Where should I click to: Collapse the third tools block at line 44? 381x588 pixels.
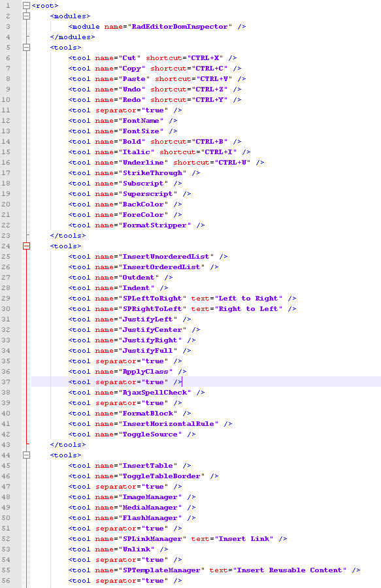[x=26, y=455]
